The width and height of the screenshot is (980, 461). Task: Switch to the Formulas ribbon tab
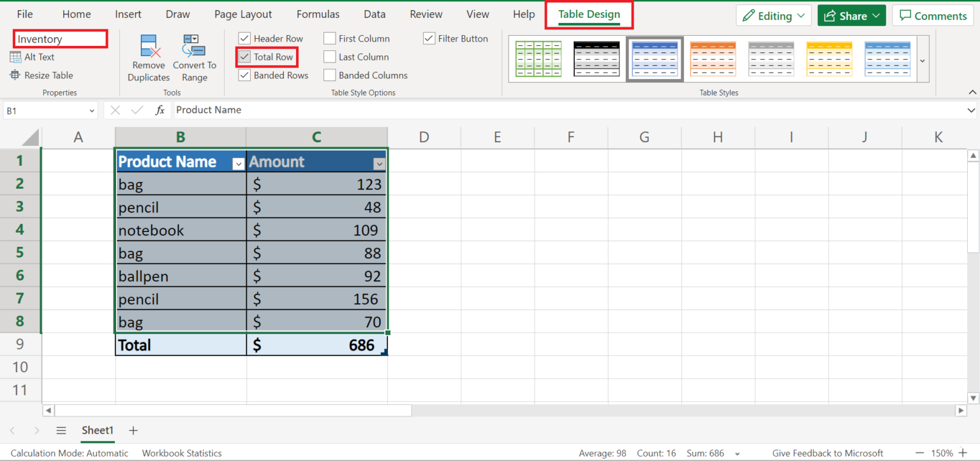pos(318,14)
